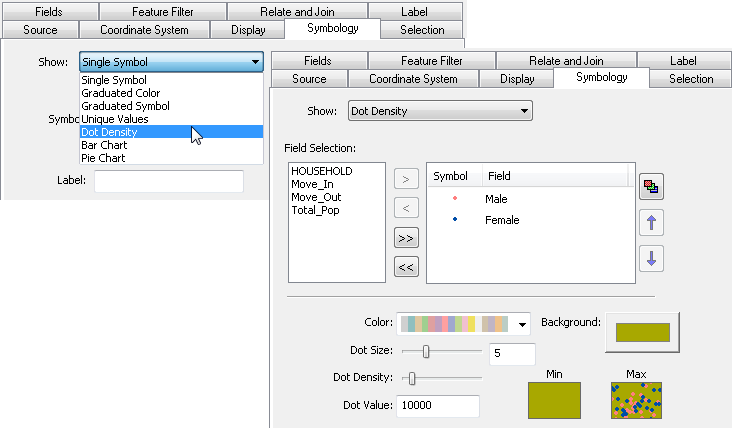The width and height of the screenshot is (734, 429).
Task: Move selected field down with down arrow
Action: click(x=651, y=258)
